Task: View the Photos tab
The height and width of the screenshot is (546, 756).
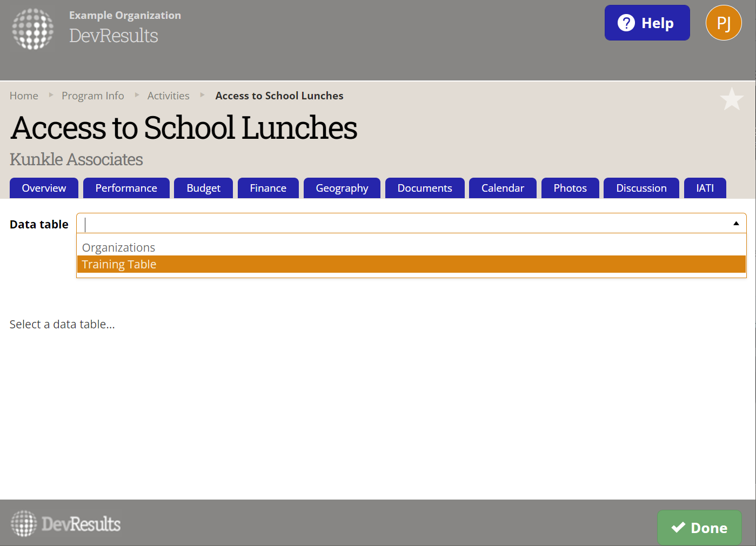Action: tap(570, 188)
